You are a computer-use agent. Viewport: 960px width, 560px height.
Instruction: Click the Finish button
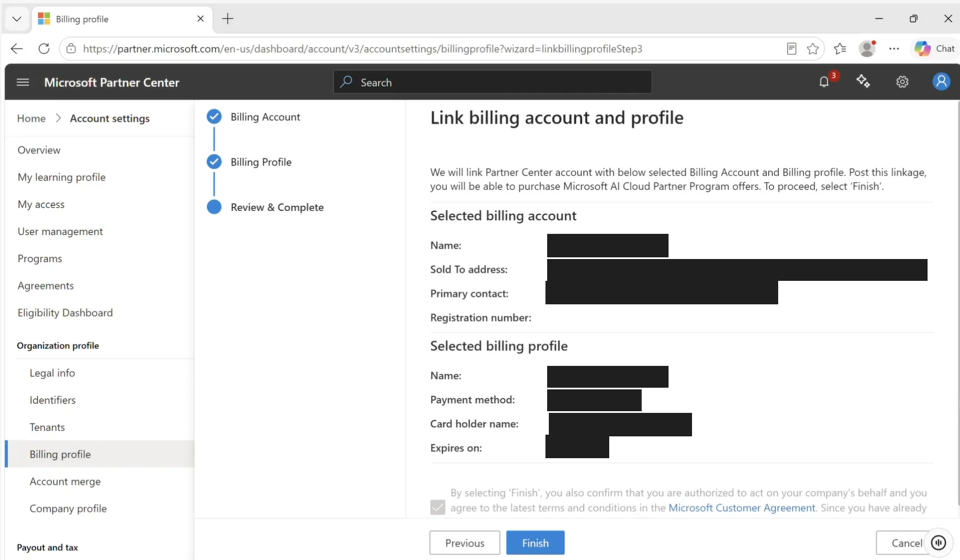[535, 543]
